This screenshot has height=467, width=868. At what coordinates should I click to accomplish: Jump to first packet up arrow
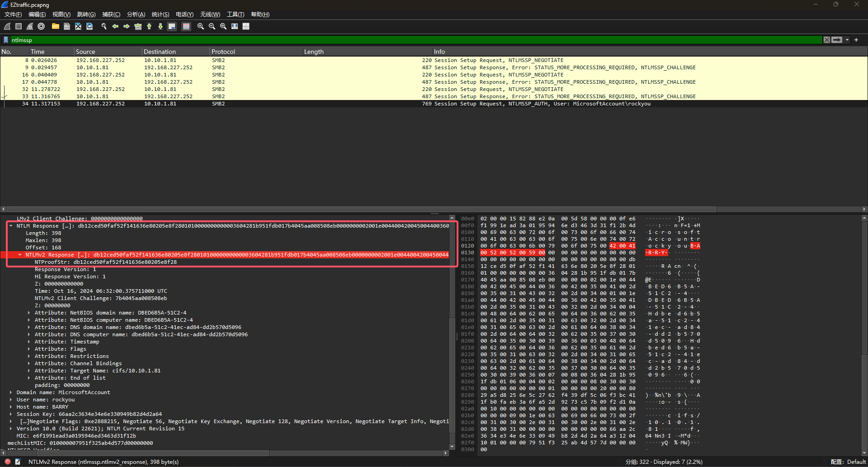149,26
